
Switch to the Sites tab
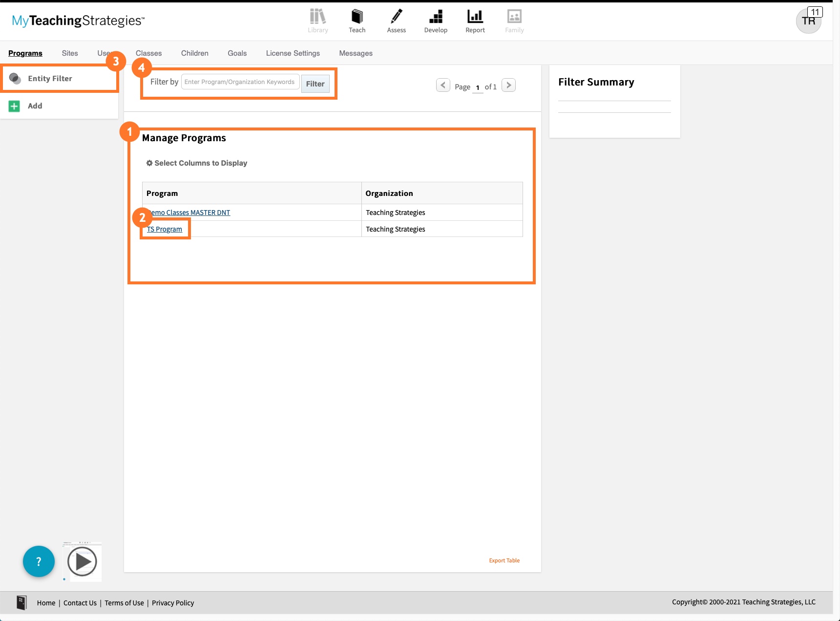tap(69, 53)
